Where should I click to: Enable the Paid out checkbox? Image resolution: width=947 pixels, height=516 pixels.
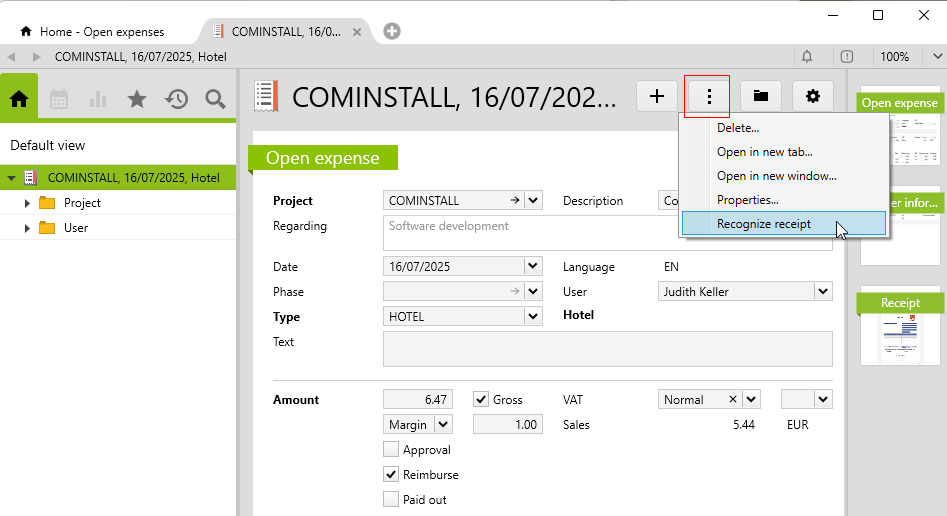pos(391,499)
